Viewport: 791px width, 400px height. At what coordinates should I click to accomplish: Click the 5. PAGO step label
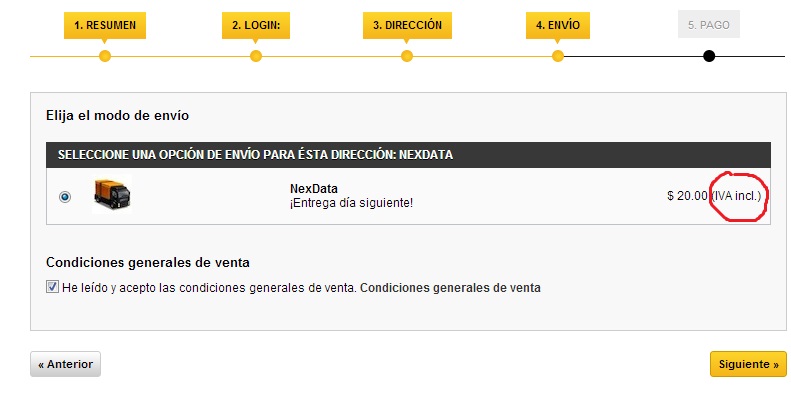point(708,24)
